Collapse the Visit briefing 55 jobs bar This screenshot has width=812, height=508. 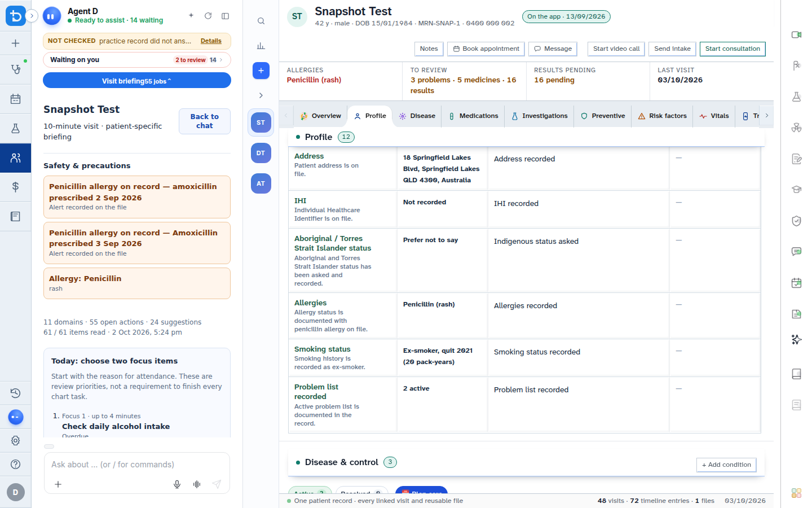point(137,81)
